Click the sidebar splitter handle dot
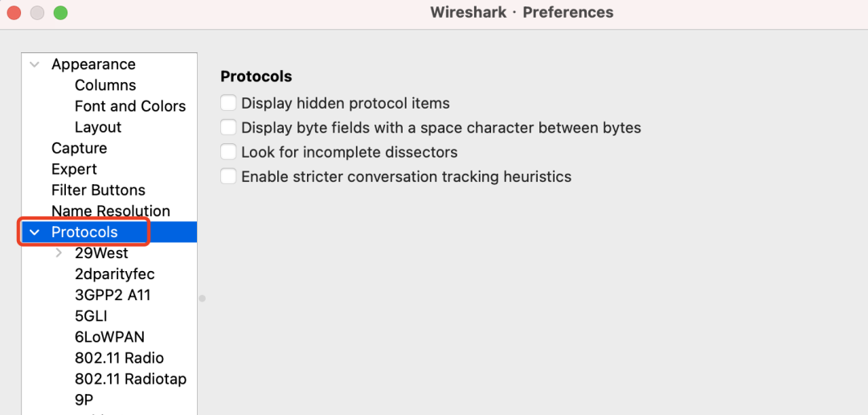The width and height of the screenshot is (868, 415). tap(202, 298)
